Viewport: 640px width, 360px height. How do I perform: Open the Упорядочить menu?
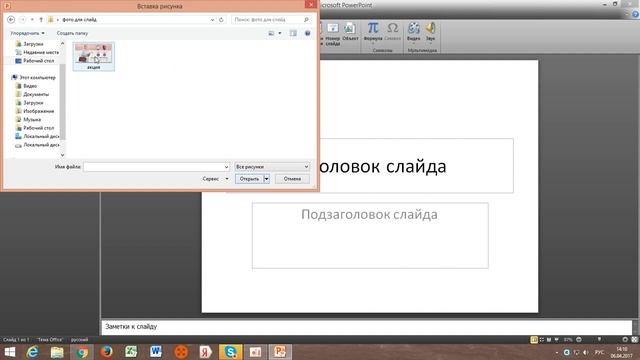(27, 33)
